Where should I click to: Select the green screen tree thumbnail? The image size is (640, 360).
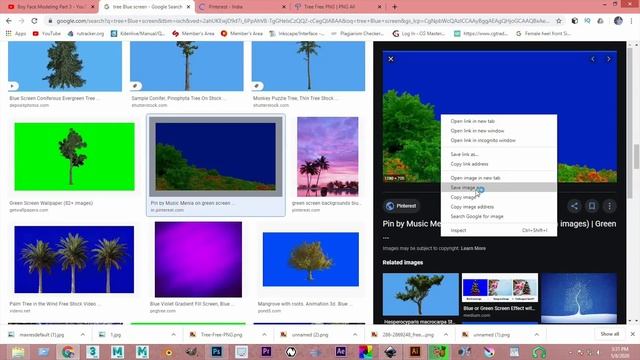74,157
